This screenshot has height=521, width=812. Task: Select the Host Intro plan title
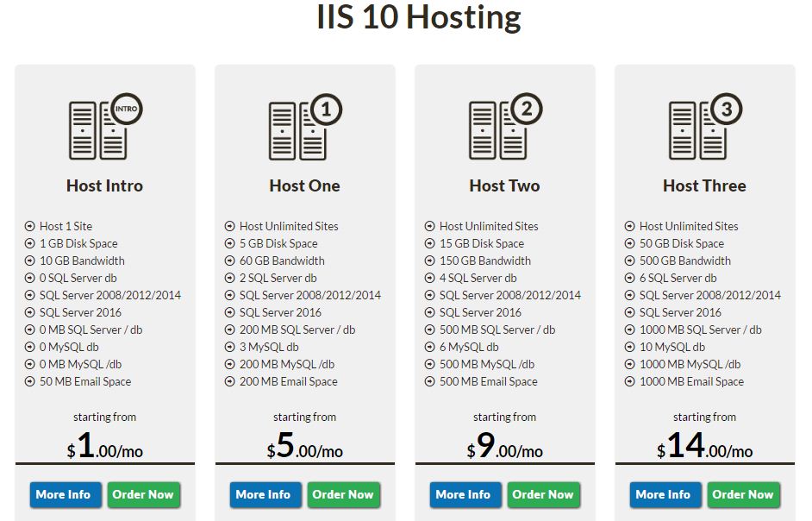click(104, 185)
